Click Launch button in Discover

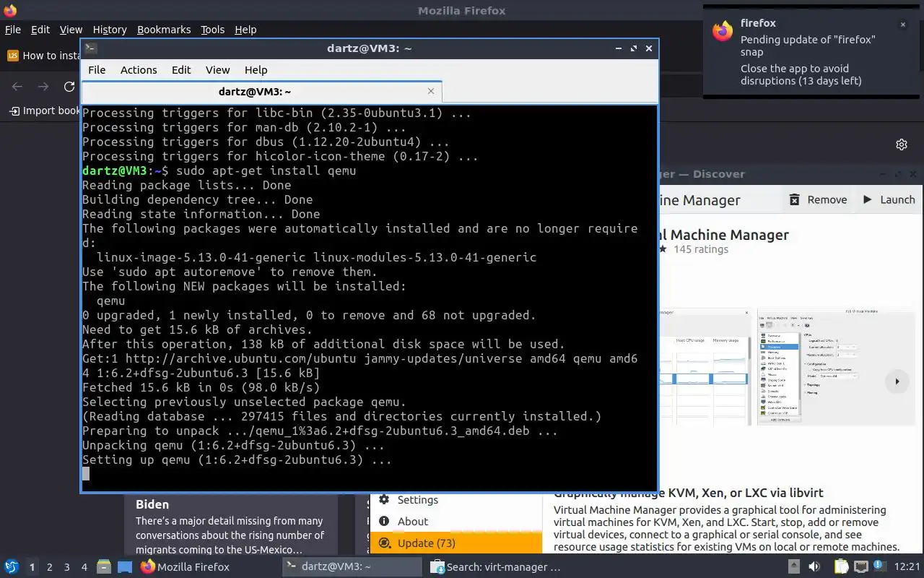[x=889, y=199]
